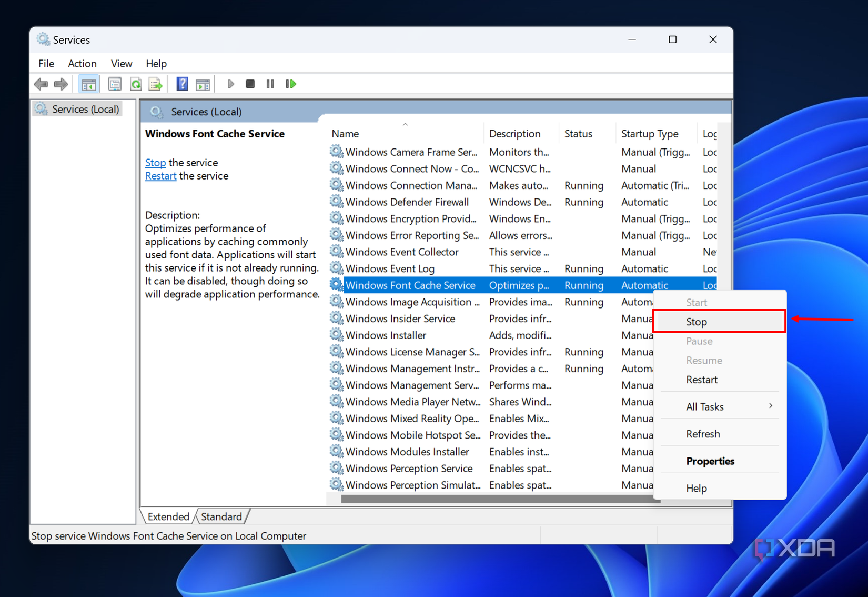Choose Restart from the context menu
868x597 pixels.
click(720, 380)
